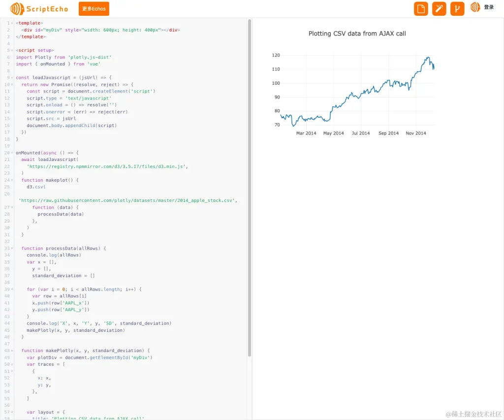Collapse the script setup fold at line 5
Image resolution: width=504 pixels, height=420 pixels.
(11, 50)
